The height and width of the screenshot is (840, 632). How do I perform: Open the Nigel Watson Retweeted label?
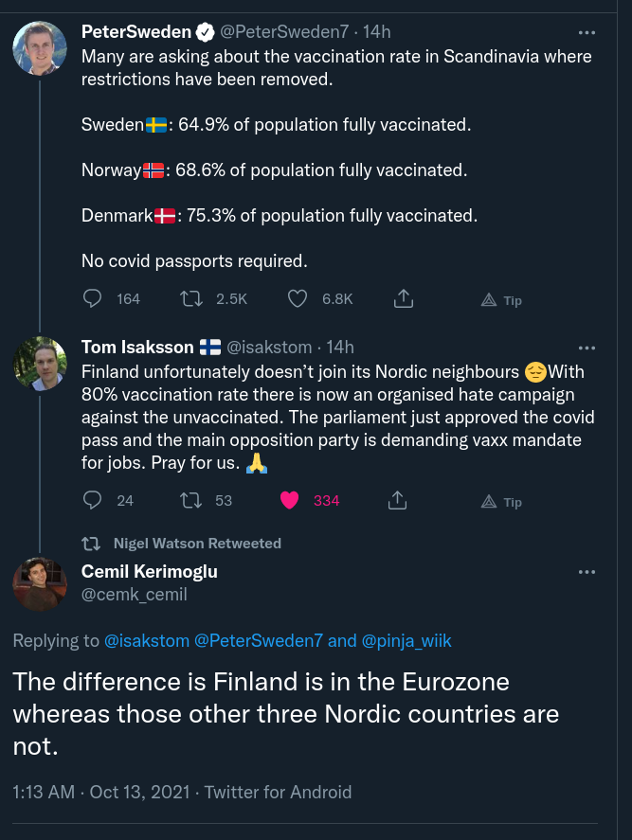click(x=197, y=544)
